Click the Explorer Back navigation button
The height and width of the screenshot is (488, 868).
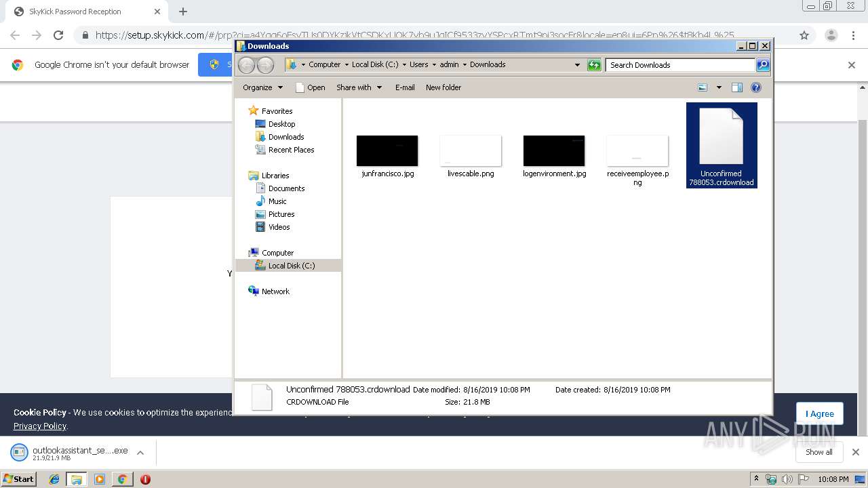point(246,65)
